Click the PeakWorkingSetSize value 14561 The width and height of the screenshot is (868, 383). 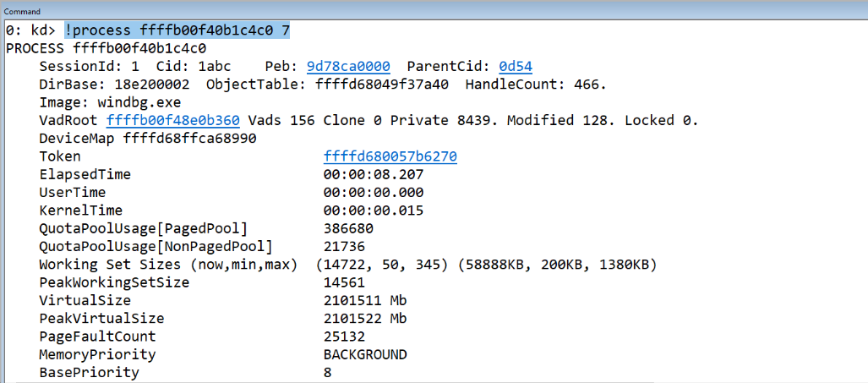point(344,282)
